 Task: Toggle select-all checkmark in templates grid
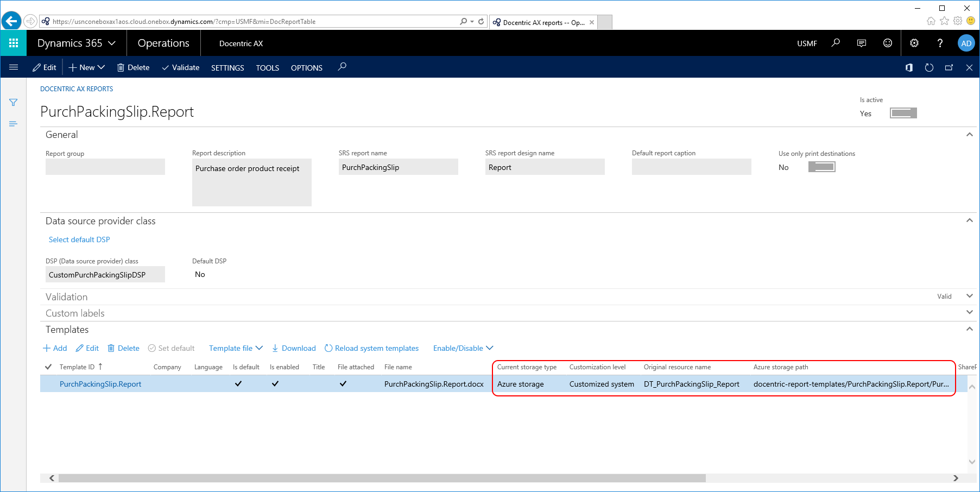pyautogui.click(x=48, y=367)
